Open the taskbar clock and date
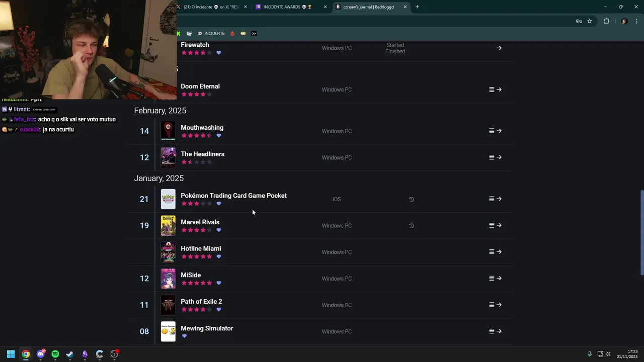Screen dimensions: 644x362 pos(627,354)
